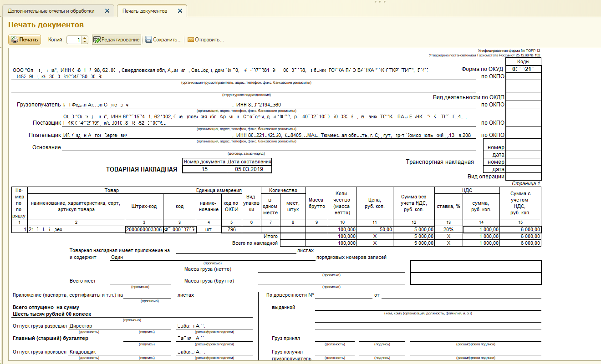
Task: Click the ТОВАРНАЯ НАКЛАДНАЯ heading cell
Action: tap(142, 169)
